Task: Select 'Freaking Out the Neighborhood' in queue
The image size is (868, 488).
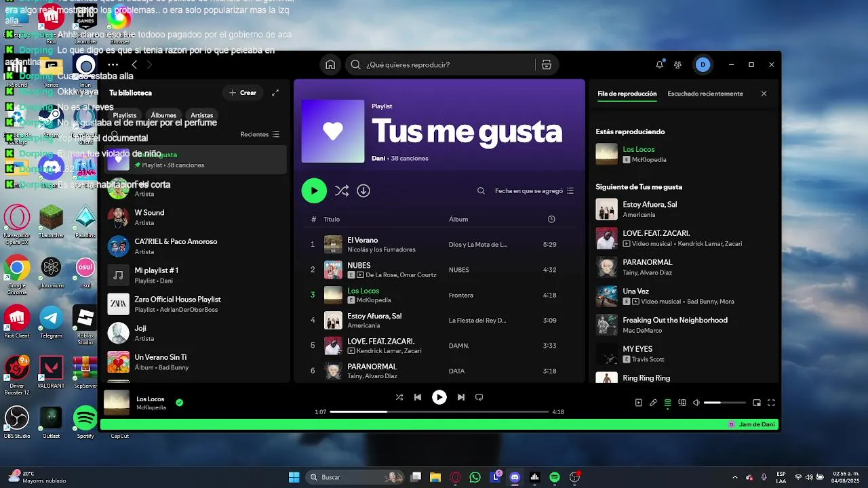Action: (x=675, y=320)
